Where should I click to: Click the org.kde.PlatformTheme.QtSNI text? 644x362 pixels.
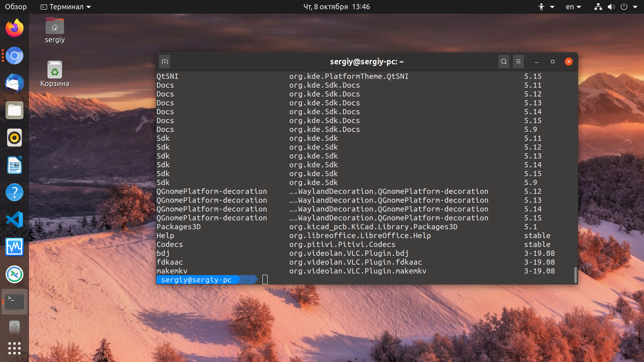point(349,76)
